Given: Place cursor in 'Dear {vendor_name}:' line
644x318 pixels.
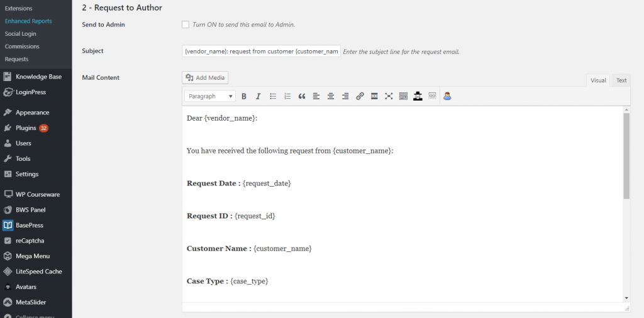Looking at the screenshot, I should coord(222,118).
